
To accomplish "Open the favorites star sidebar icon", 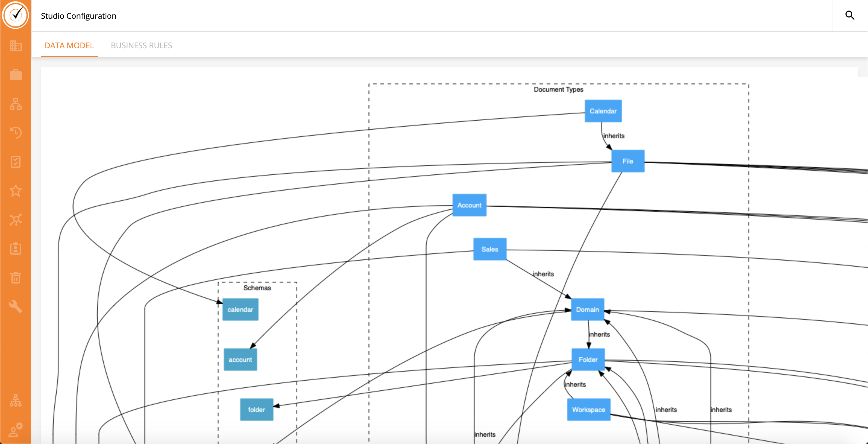I will [15, 191].
